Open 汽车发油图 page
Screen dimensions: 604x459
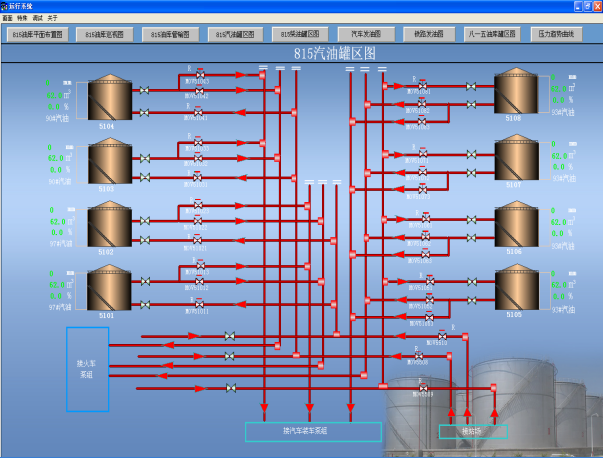click(x=365, y=33)
